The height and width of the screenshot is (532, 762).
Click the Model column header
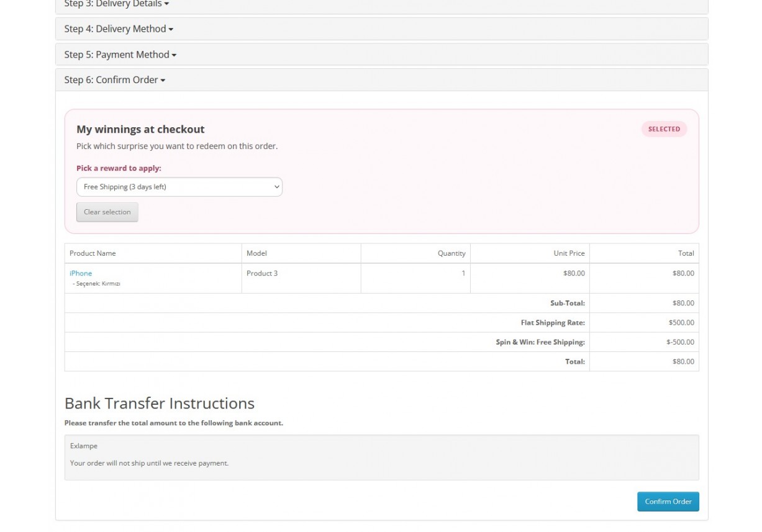(256, 253)
